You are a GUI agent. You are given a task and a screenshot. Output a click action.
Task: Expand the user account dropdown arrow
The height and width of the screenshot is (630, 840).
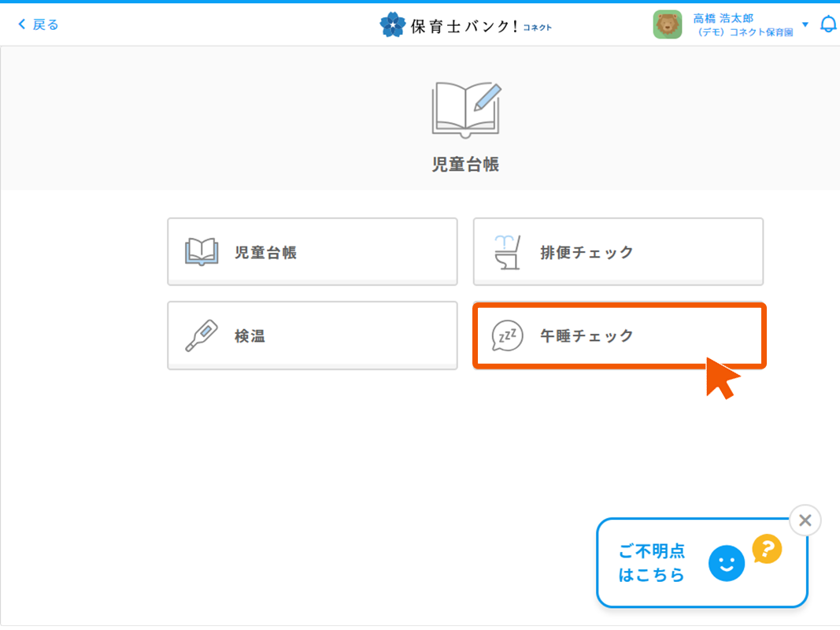[x=805, y=25]
